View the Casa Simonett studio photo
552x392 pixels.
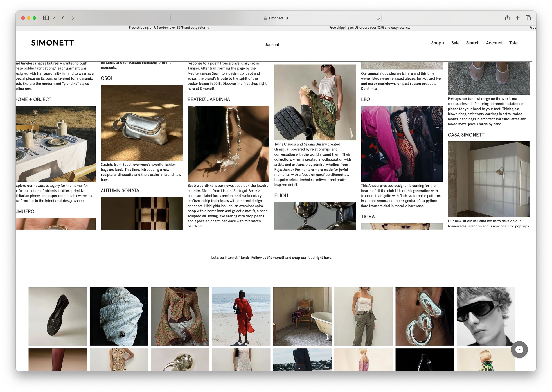488,179
